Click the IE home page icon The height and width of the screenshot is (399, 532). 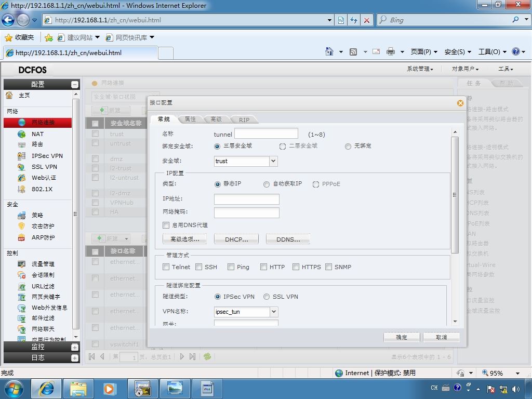tap(329, 51)
